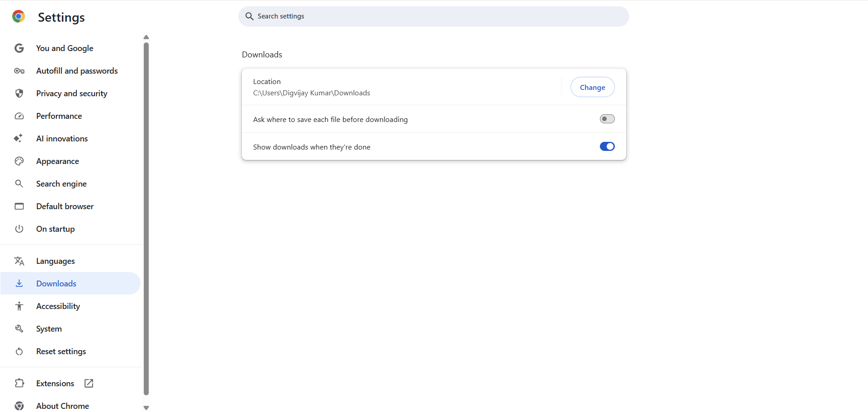
Task: Click the Search settings input field
Action: click(433, 16)
